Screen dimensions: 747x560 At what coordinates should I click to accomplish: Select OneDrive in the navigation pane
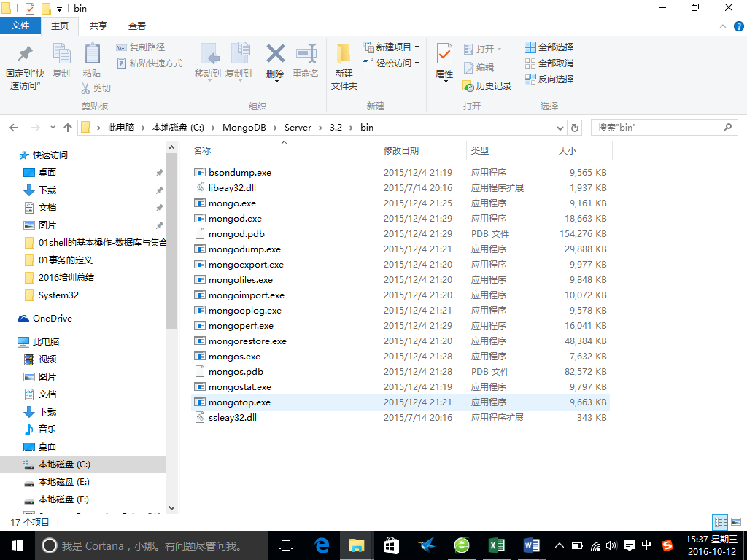click(x=53, y=319)
